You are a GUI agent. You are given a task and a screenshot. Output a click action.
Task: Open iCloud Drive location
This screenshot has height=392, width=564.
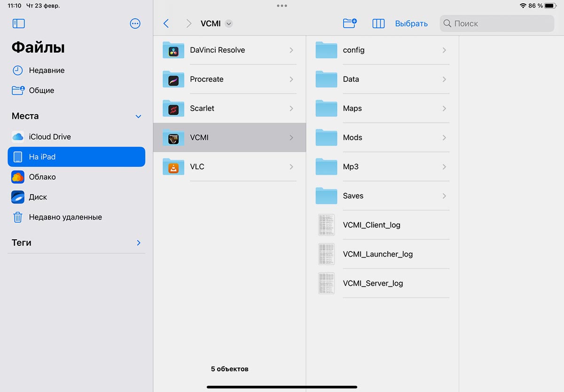coord(76,137)
